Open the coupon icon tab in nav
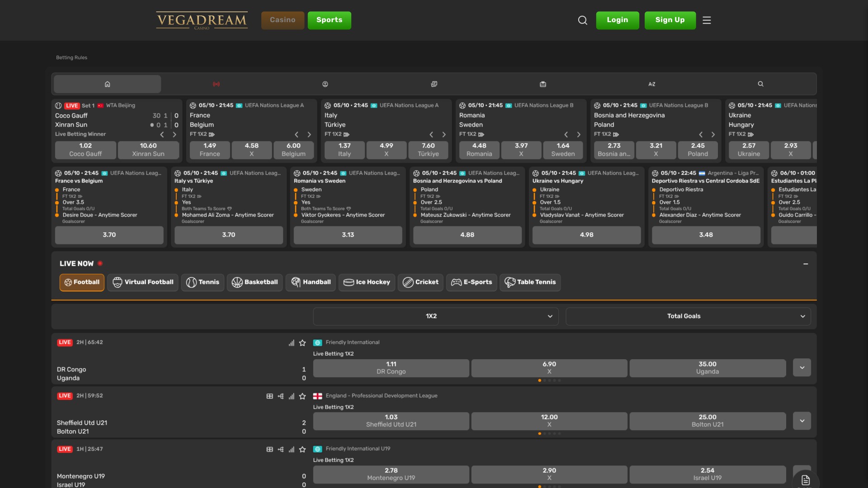 pyautogui.click(x=434, y=84)
